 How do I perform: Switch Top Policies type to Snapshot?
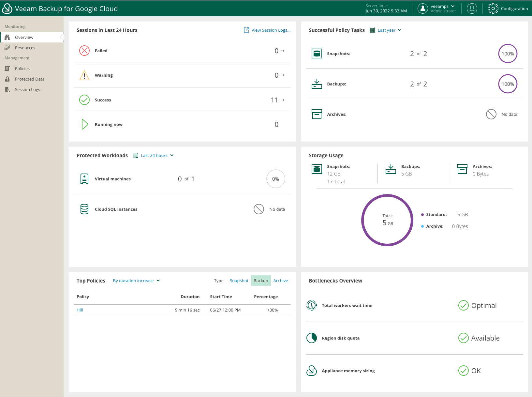click(x=239, y=281)
